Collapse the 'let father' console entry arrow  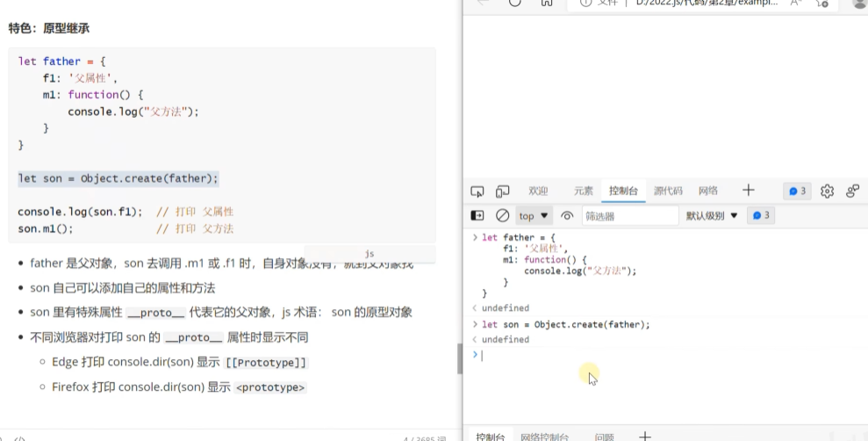click(475, 238)
